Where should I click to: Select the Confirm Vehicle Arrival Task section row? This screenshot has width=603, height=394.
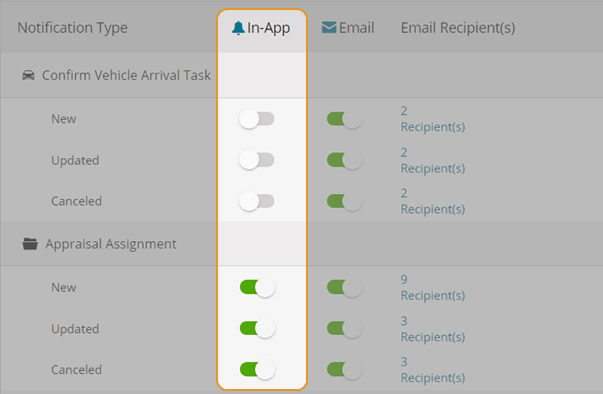[x=302, y=75]
